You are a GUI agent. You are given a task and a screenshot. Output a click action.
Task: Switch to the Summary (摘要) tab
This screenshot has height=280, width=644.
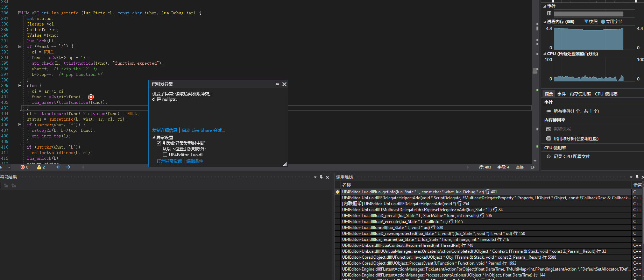coord(549,94)
